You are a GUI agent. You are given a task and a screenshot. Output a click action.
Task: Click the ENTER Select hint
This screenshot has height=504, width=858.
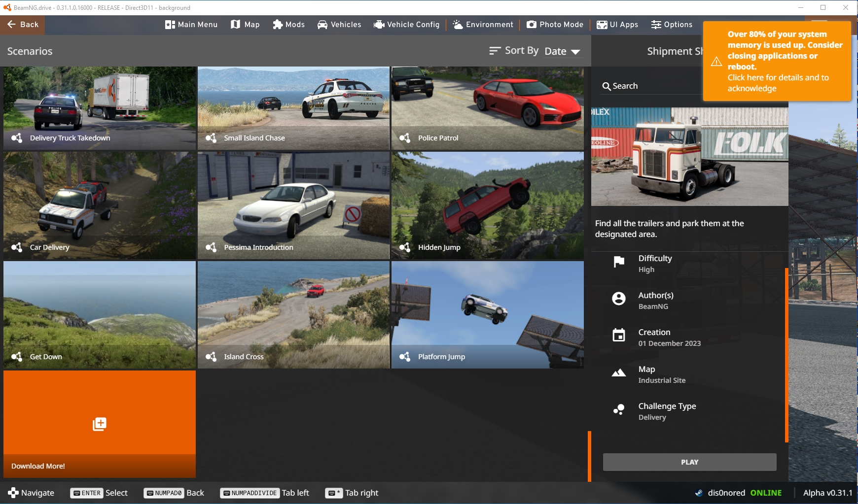[99, 493]
